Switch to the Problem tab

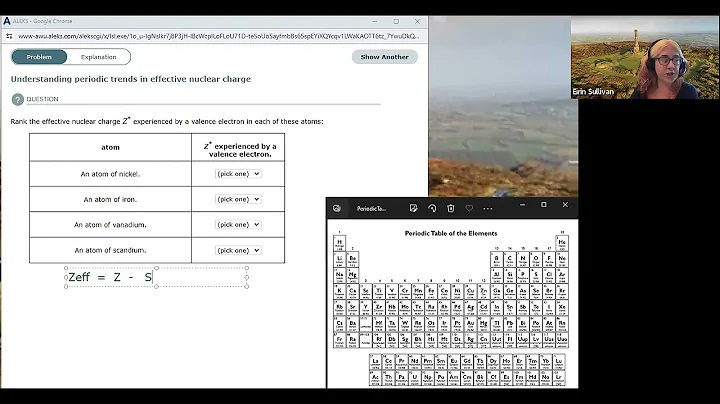click(x=39, y=57)
